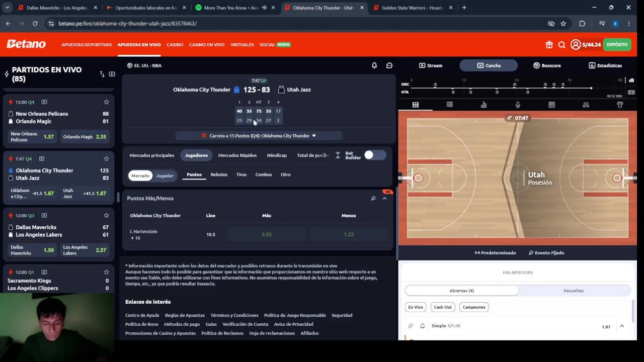644x362 pixels.
Task: Click the scoreboard icon below timeline chart icon
Action: pyautogui.click(x=631, y=93)
